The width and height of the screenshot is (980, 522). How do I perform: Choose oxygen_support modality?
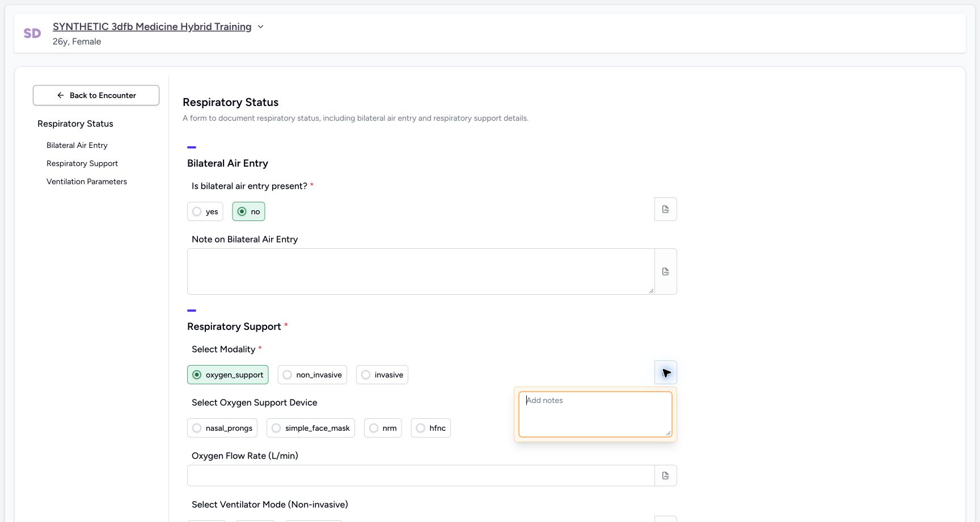point(227,375)
